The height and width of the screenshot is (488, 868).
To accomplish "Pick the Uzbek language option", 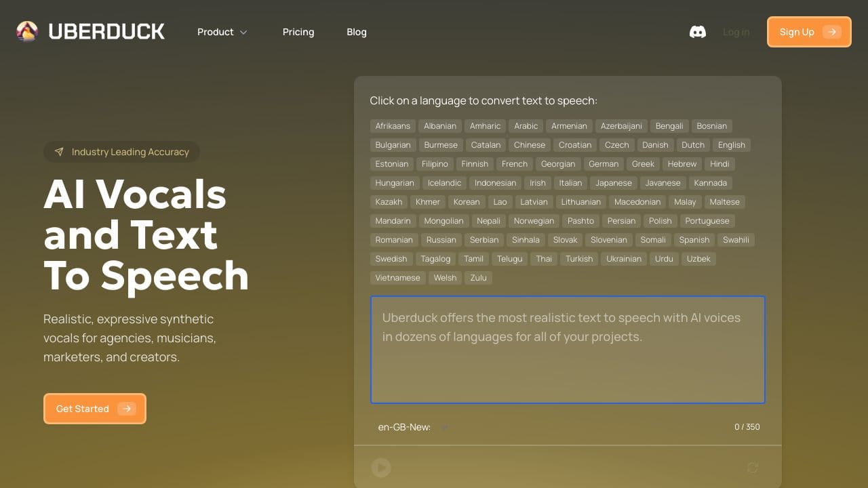I will (698, 259).
